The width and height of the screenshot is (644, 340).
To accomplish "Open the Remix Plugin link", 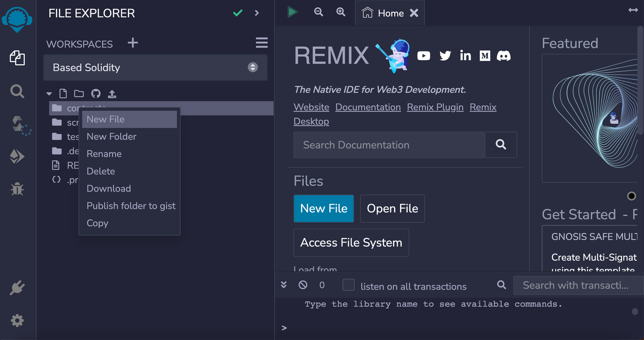I will point(435,107).
